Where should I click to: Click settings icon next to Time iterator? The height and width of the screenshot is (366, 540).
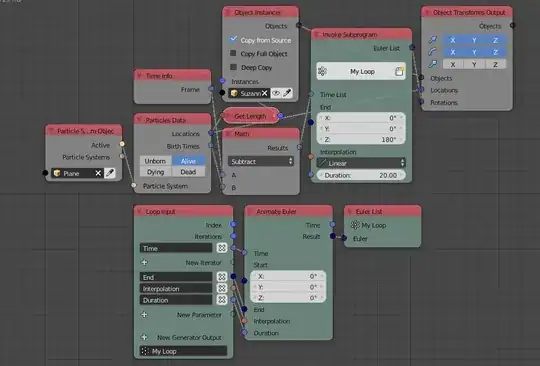coord(222,248)
